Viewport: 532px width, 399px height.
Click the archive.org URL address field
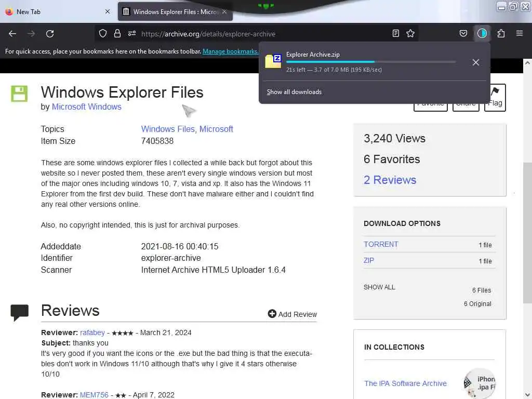(x=208, y=34)
